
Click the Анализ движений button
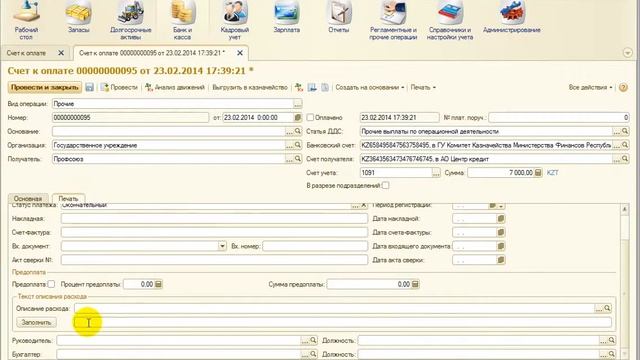(x=175, y=87)
